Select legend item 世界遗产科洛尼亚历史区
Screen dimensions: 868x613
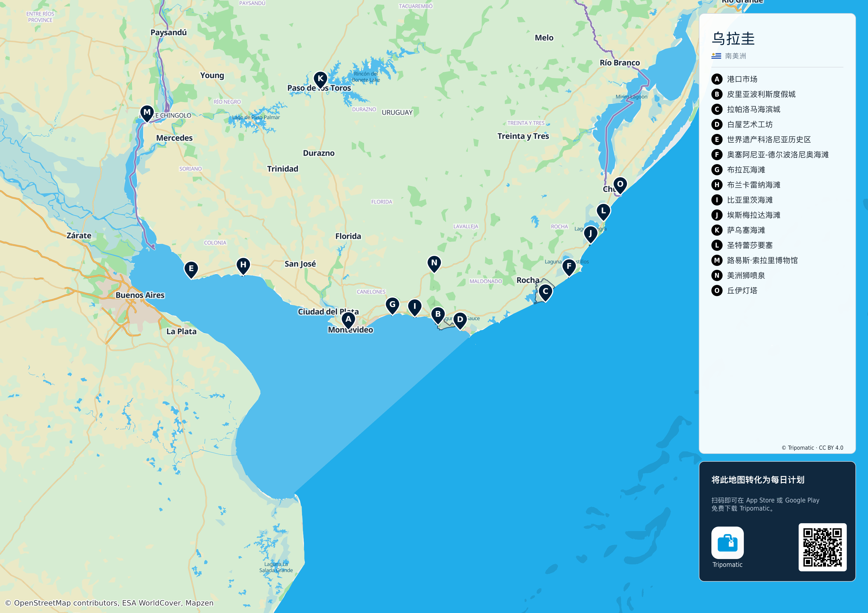768,140
